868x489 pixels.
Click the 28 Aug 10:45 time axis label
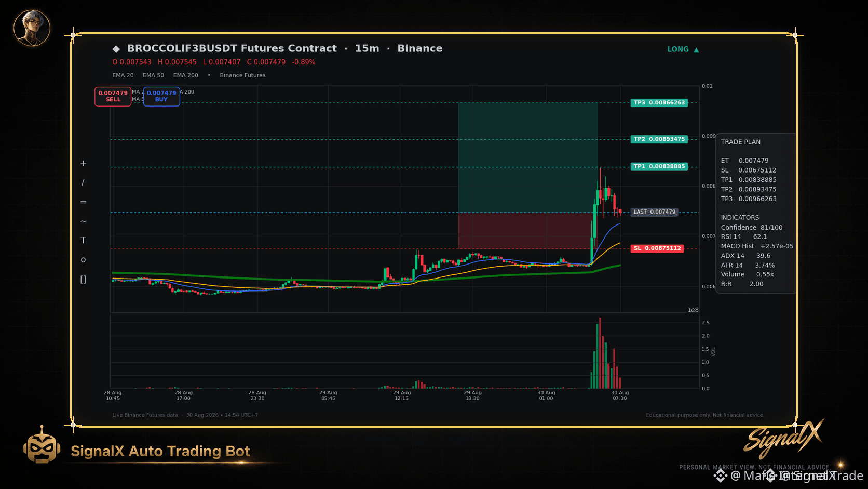click(113, 395)
